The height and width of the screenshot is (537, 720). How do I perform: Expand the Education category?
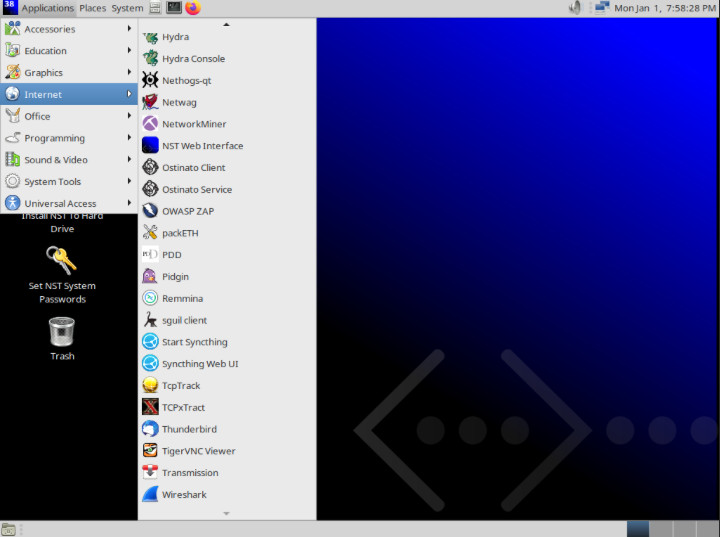pos(69,51)
